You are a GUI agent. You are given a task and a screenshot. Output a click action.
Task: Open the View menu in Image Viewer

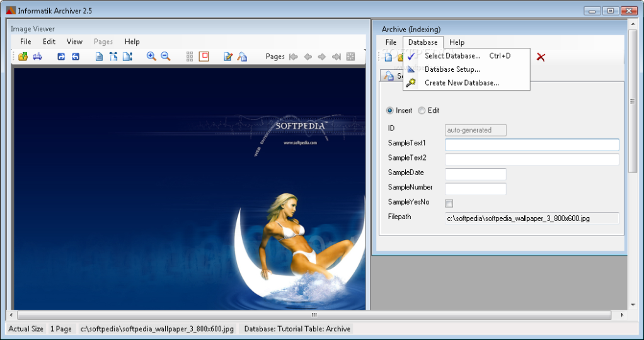(74, 42)
